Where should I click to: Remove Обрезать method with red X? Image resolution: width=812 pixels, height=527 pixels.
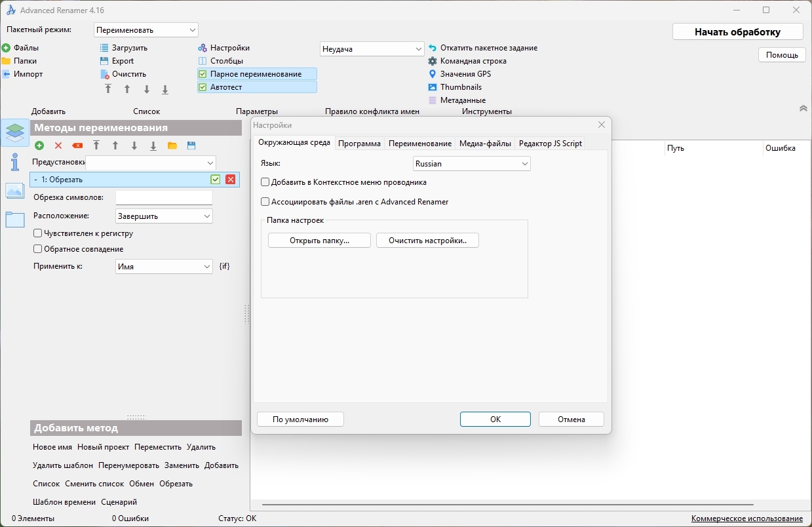click(231, 180)
